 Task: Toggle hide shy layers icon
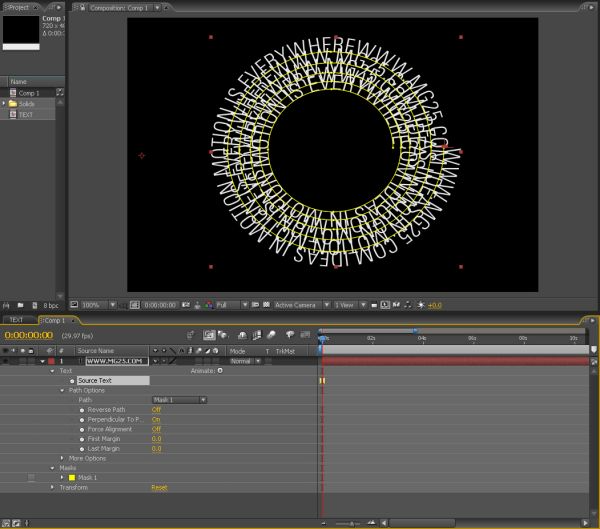(242, 335)
